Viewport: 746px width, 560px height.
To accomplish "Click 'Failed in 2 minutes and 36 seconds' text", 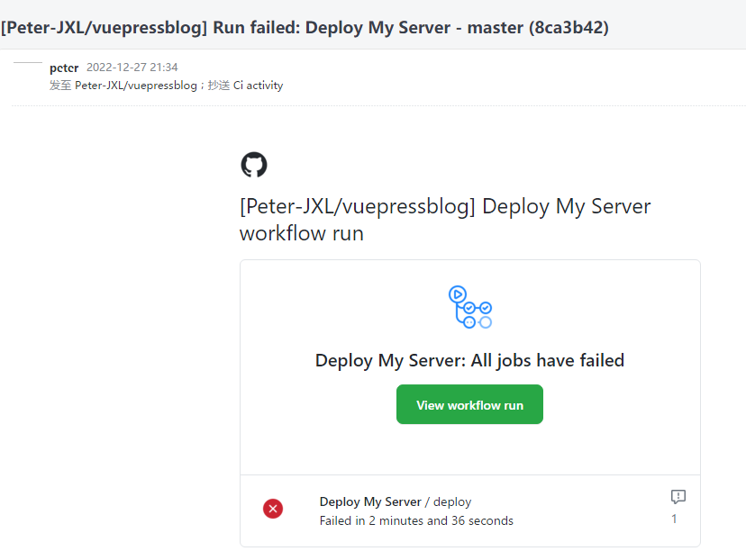I will [416, 520].
